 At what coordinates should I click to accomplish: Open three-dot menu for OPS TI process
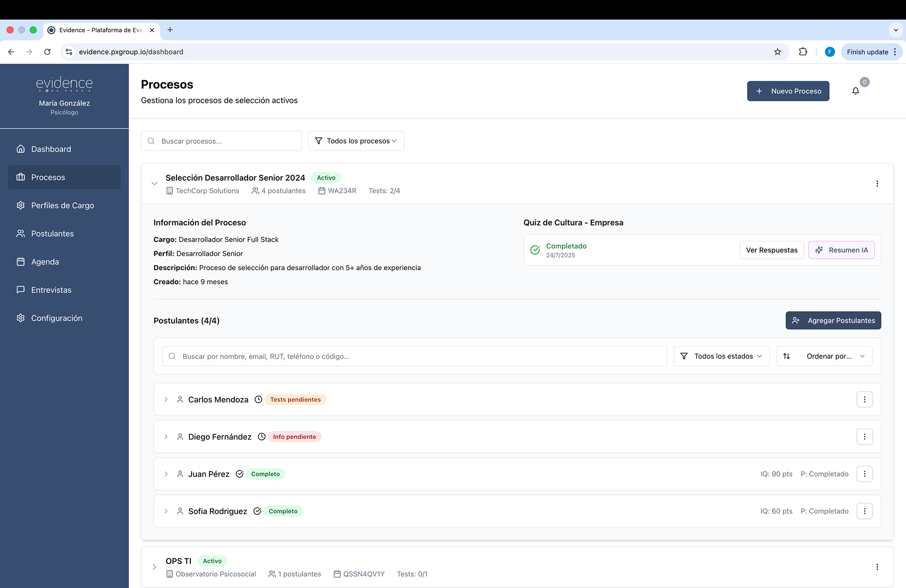(877, 567)
